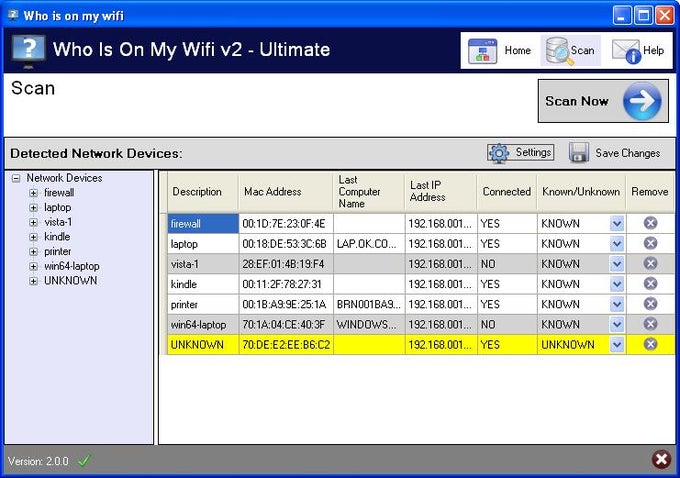Image resolution: width=680 pixels, height=478 pixels.
Task: Select UNKNOWN in the device tree
Action: coord(70,281)
